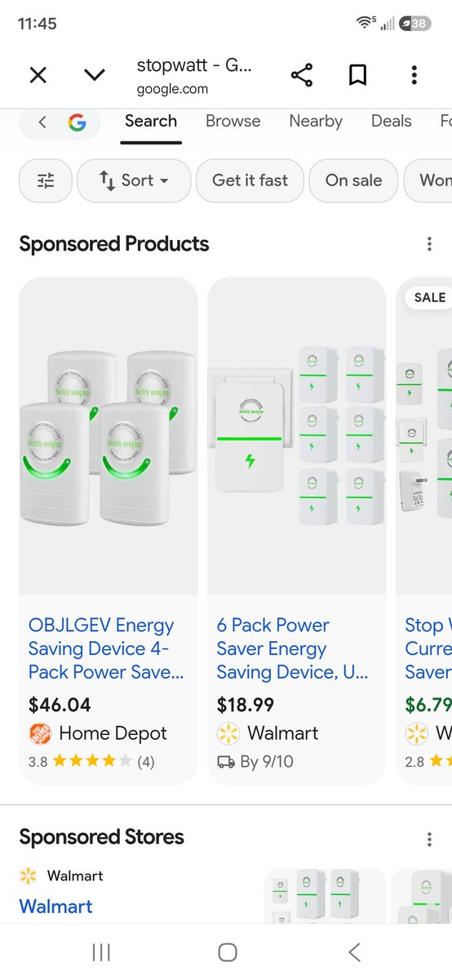452x980 pixels.
Task: Select the Deals tab
Action: point(391,121)
